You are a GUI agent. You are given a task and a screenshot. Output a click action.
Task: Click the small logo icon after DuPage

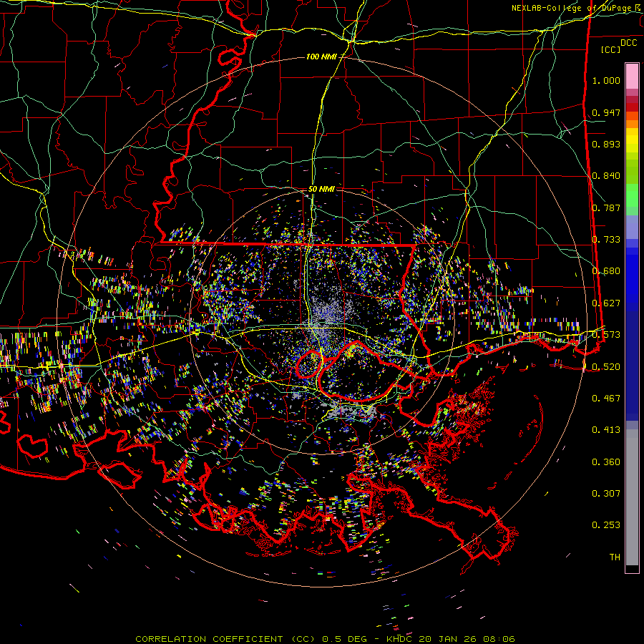pyautogui.click(x=638, y=8)
